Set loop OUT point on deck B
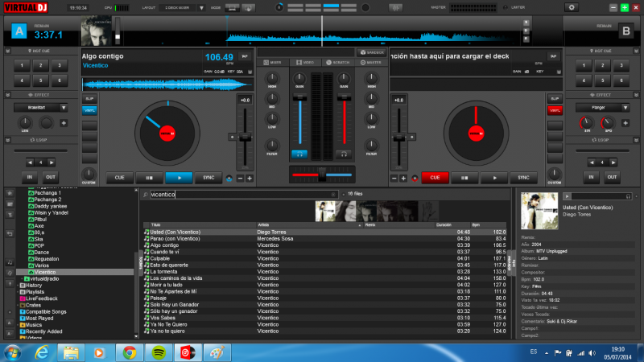Image resolution: width=644 pixels, height=362 pixels. point(612,177)
